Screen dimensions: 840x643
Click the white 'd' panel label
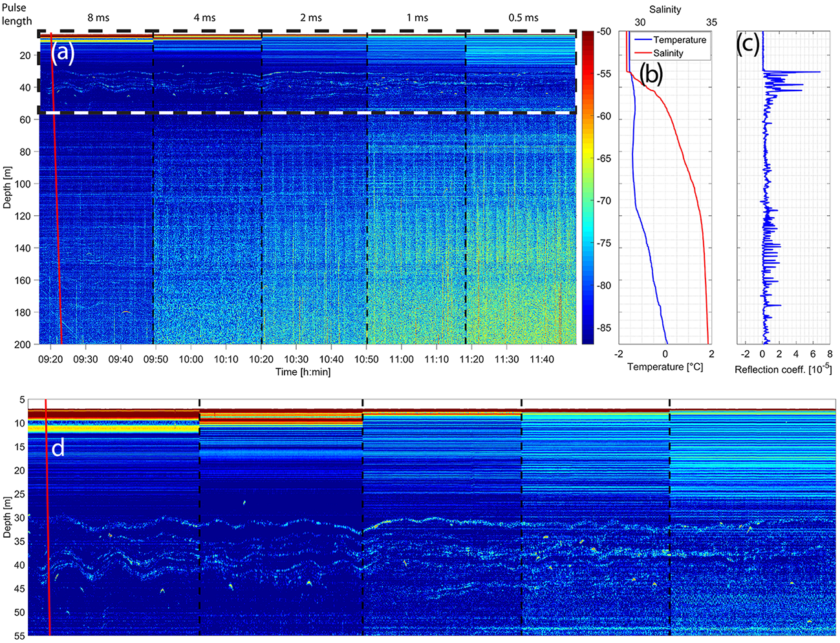(x=58, y=448)
